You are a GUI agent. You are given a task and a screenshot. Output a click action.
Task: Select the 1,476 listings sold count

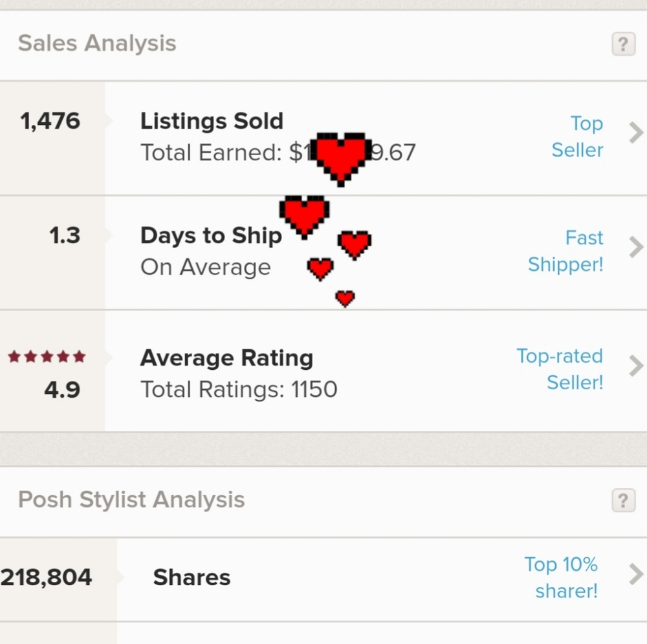point(50,121)
